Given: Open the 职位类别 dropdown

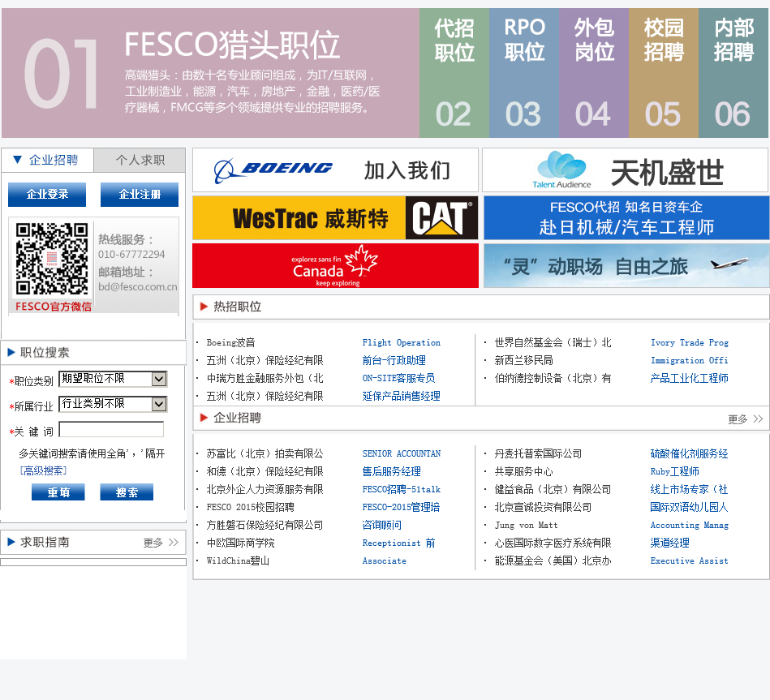Looking at the screenshot, I should point(113,379).
